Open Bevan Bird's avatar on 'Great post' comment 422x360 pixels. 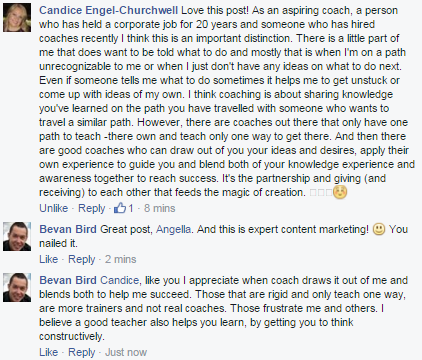click(17, 236)
